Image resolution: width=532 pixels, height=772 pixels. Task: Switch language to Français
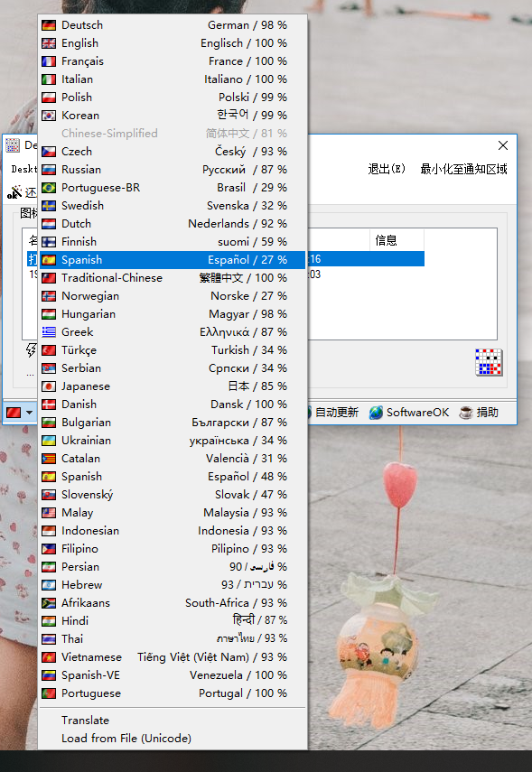click(x=172, y=61)
